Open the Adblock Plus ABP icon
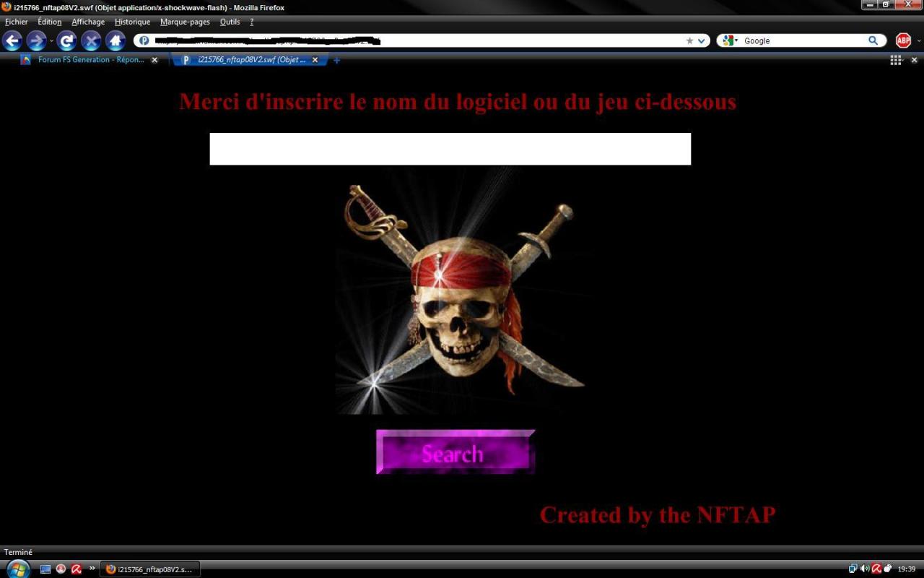Image resolution: width=924 pixels, height=578 pixels. pyautogui.click(x=903, y=40)
